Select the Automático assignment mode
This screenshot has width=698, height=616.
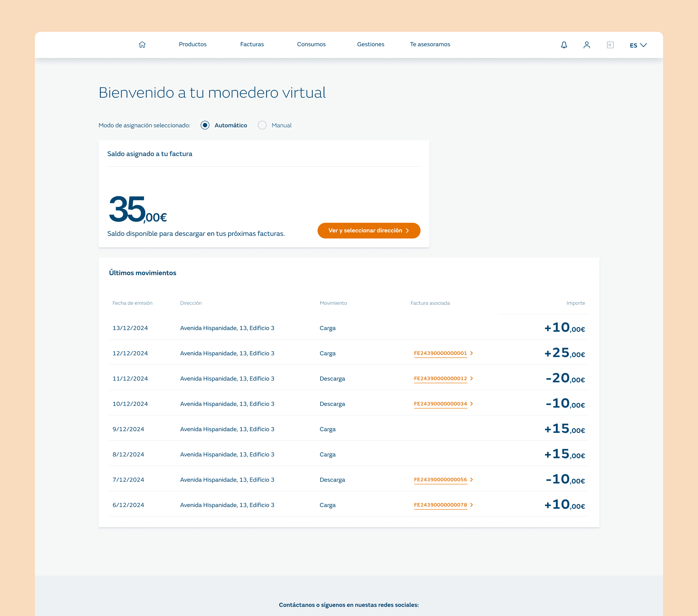click(205, 125)
